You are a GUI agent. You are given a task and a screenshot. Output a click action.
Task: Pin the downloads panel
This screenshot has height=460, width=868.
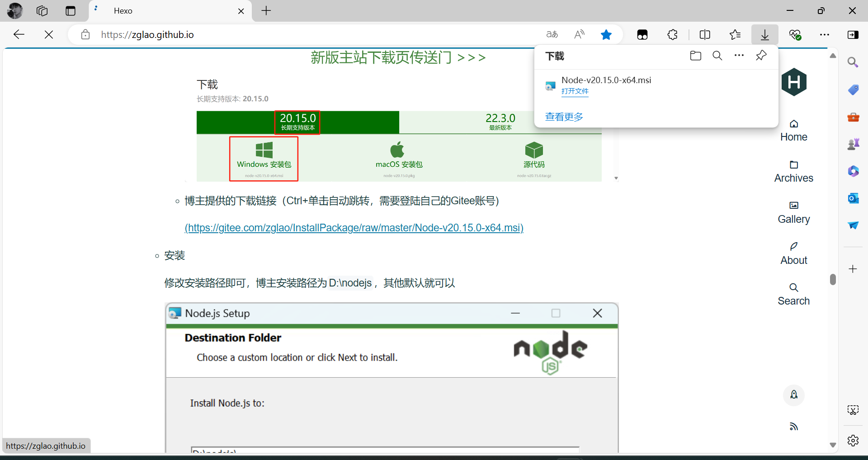tap(761, 56)
